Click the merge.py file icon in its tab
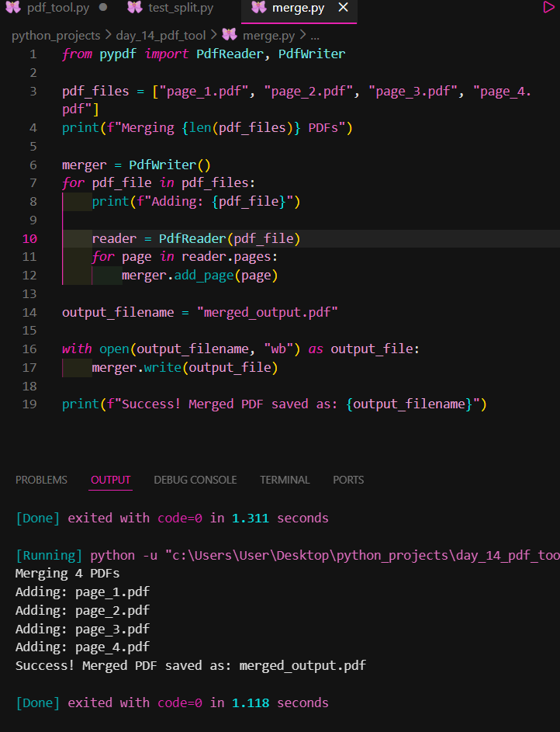The image size is (560, 732). (x=259, y=7)
